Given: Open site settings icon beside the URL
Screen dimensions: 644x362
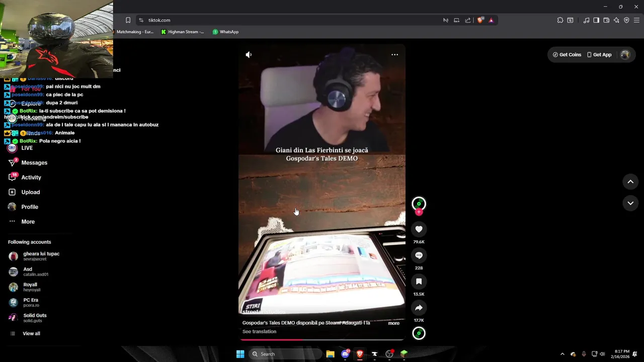Looking at the screenshot, I should (x=141, y=20).
